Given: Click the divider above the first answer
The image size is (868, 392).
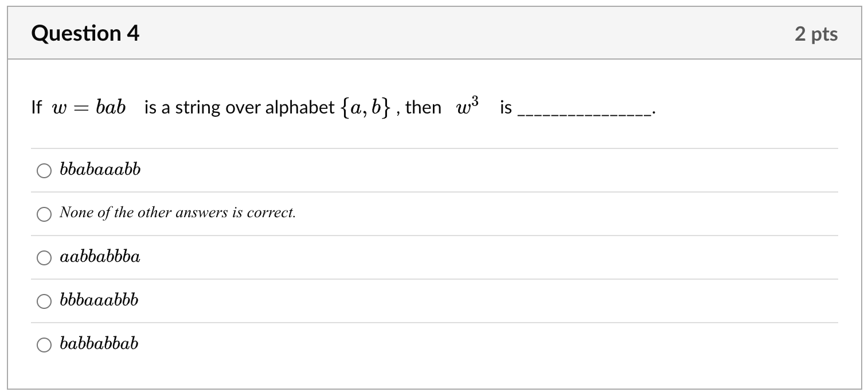Looking at the screenshot, I should (434, 148).
